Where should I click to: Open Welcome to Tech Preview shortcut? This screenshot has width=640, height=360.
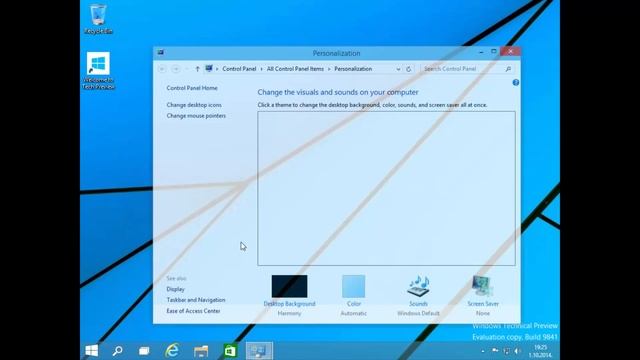pos(98,70)
